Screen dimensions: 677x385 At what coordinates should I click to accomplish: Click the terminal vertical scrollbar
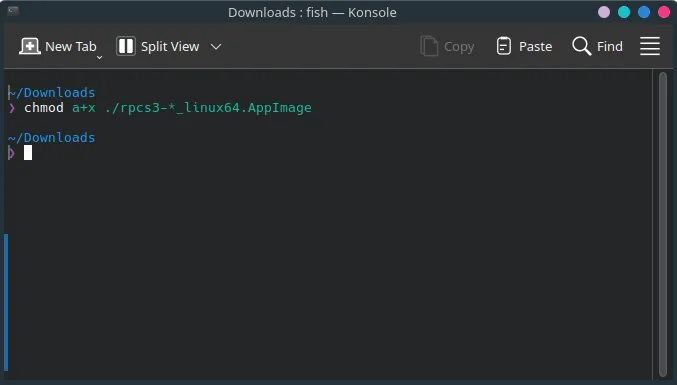[x=663, y=224]
